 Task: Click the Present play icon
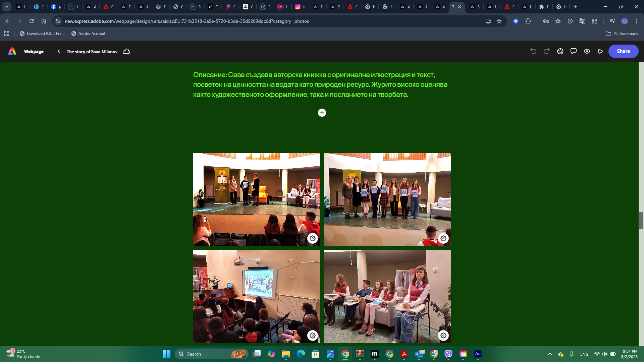click(600, 51)
